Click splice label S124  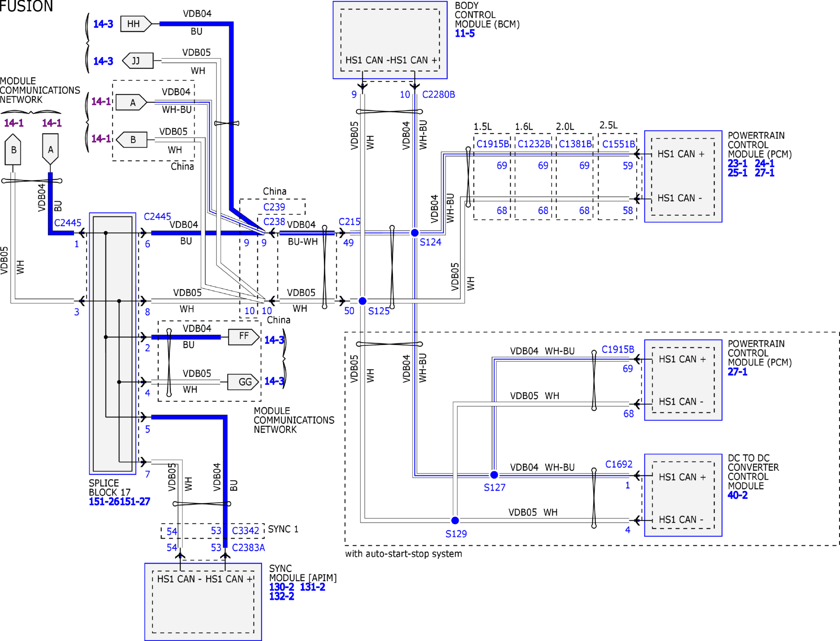click(430, 242)
